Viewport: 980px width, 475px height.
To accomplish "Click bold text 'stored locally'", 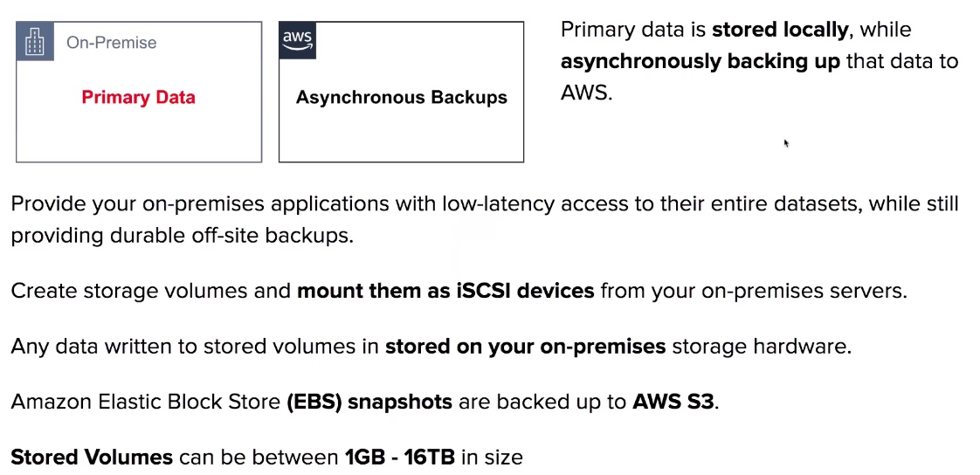I will point(780,30).
